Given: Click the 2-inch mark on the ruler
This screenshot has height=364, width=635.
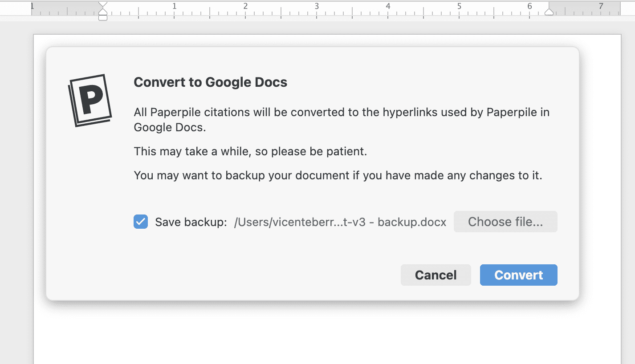Looking at the screenshot, I should click(245, 6).
